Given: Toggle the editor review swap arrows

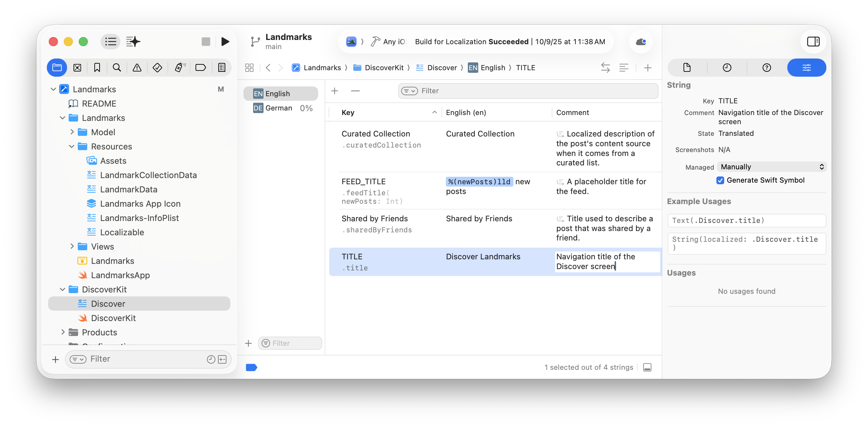Looking at the screenshot, I should pyautogui.click(x=605, y=68).
